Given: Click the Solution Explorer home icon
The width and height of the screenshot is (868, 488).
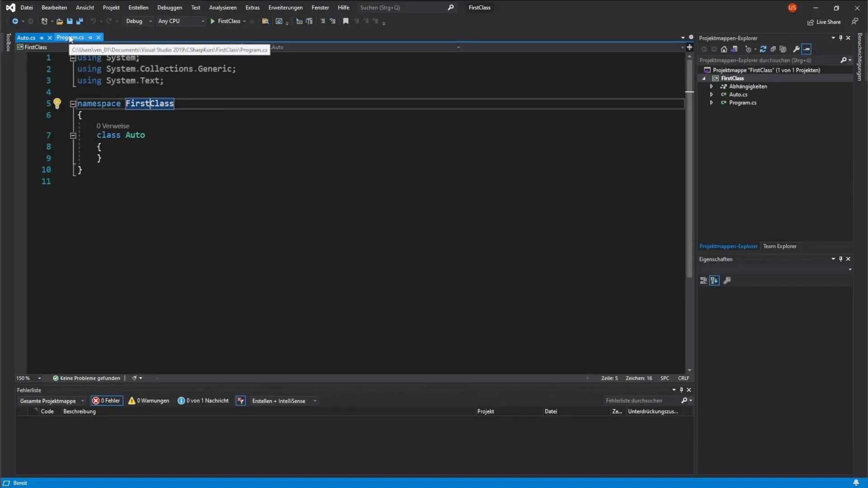Looking at the screenshot, I should point(724,49).
